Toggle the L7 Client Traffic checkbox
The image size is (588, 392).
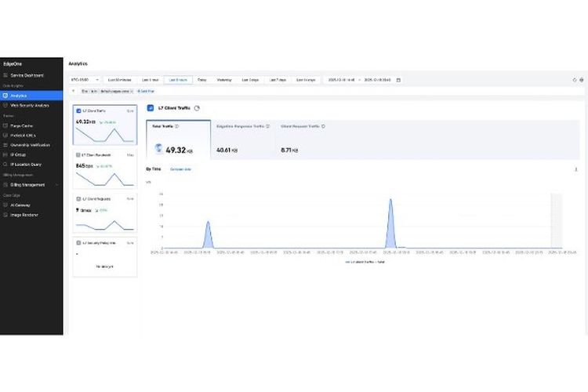pos(78,111)
